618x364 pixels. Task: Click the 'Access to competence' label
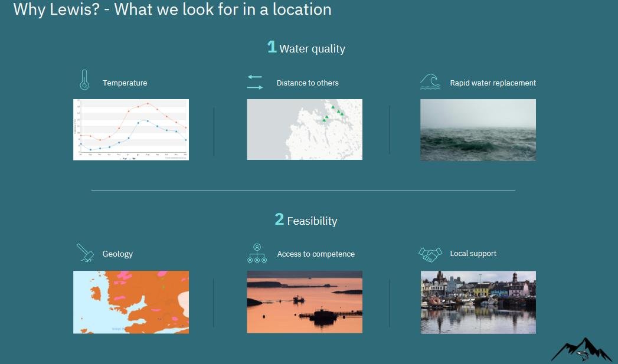coord(316,254)
